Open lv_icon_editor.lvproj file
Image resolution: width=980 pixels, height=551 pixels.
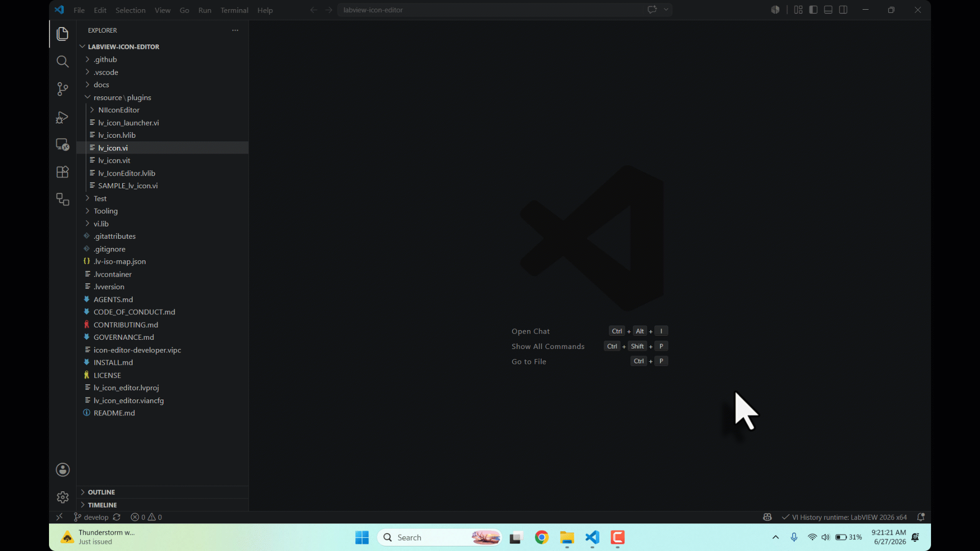126,388
